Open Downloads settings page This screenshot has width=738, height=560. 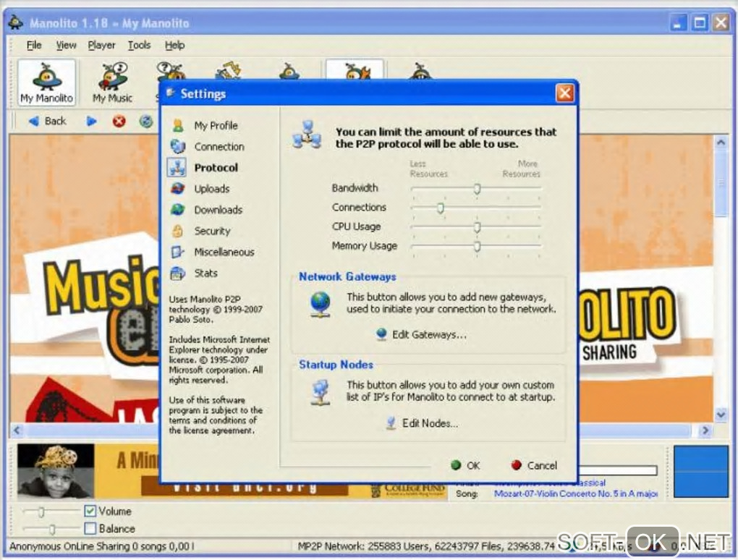(x=219, y=210)
